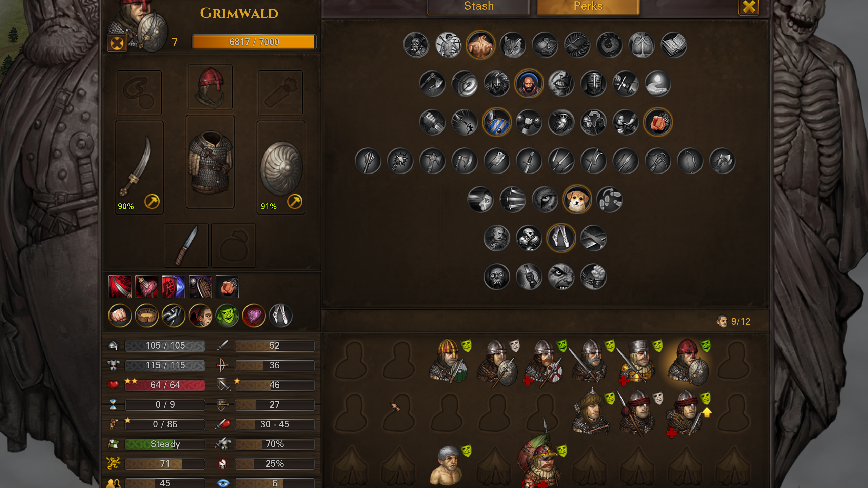Select the ballet shoes perk icon
This screenshot has width=868, height=488.
[x=561, y=238]
